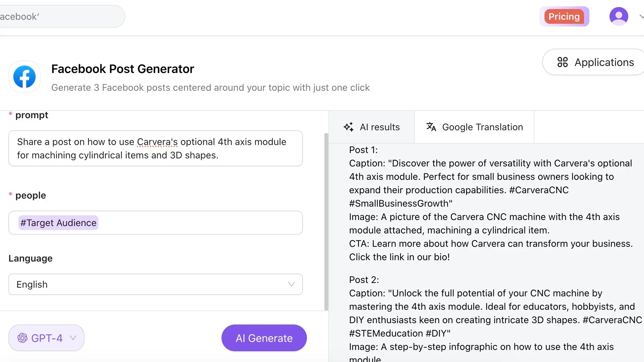This screenshot has width=644, height=362.
Task: Select the #Target Audience tag
Action: click(58, 223)
